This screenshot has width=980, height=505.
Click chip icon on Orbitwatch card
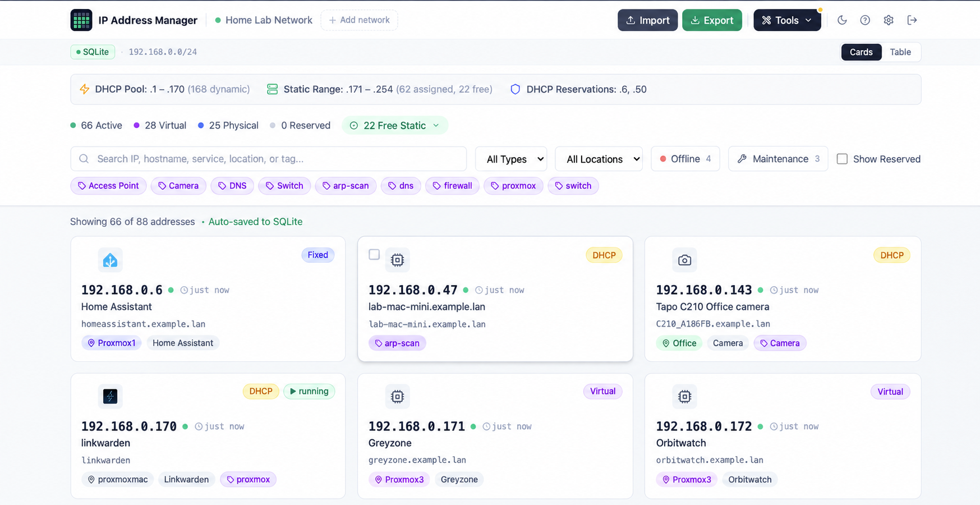684,396
